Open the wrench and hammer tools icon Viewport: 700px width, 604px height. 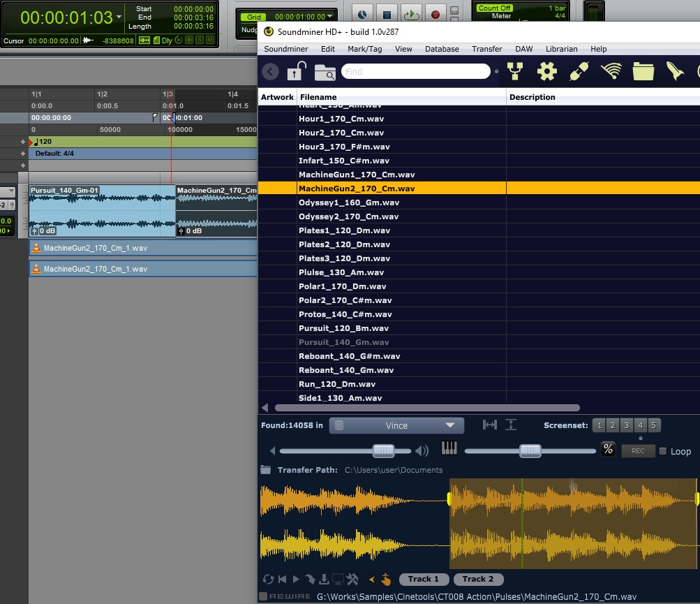pos(352,580)
